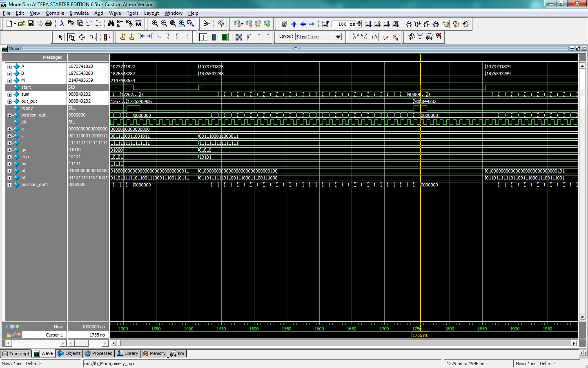Click the Zoom In magnifier icon
Viewport: 588px width, 368px height.
(x=155, y=24)
